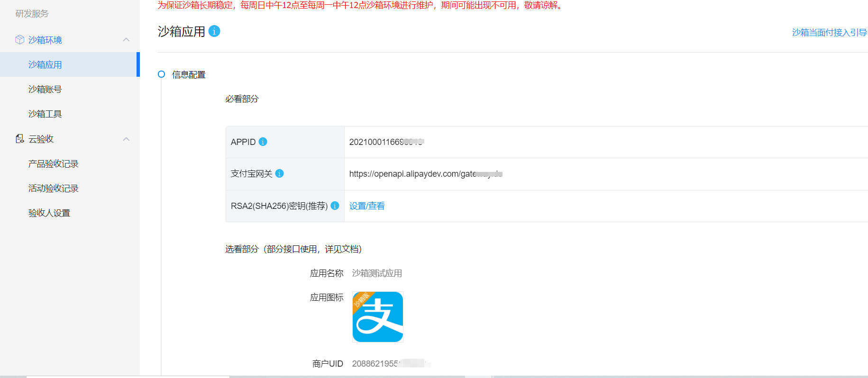868x378 pixels.
Task: Click the 沙箱测试应用 app name text
Action: coord(377,273)
